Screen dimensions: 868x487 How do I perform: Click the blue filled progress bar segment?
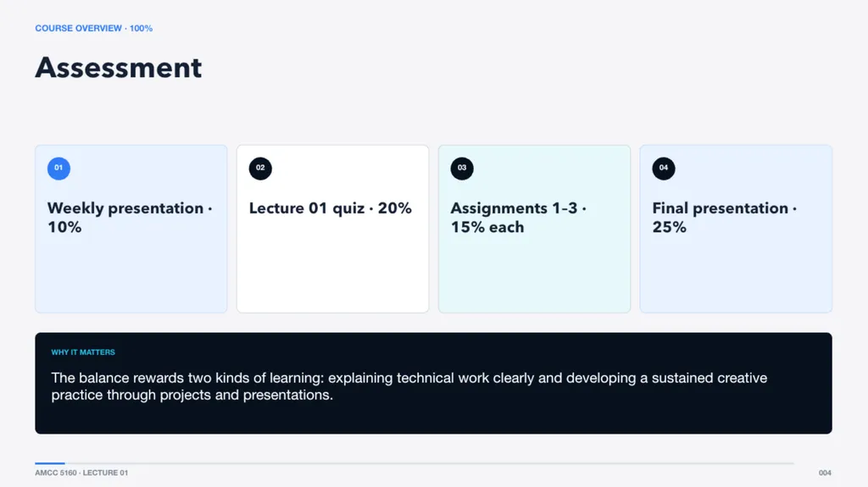(50, 463)
